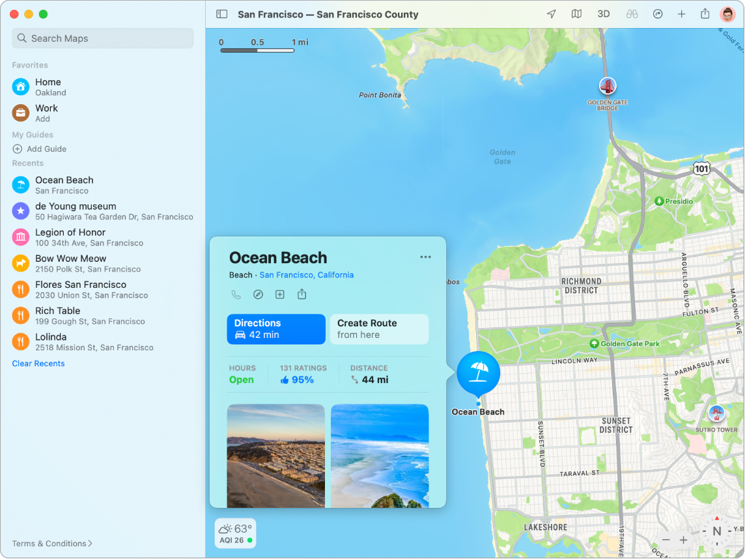Image resolution: width=745 pixels, height=560 pixels.
Task: Get Directions to Ocean Beach
Action: (275, 329)
